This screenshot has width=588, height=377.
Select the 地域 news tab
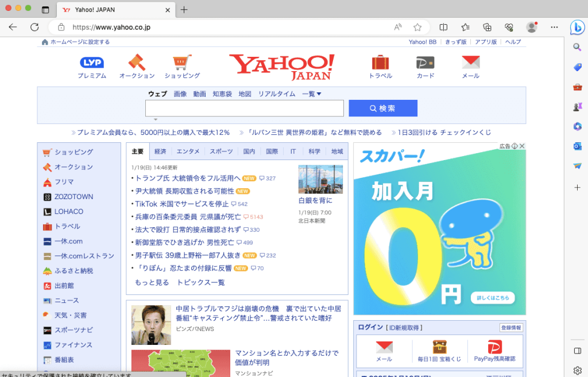(x=336, y=151)
